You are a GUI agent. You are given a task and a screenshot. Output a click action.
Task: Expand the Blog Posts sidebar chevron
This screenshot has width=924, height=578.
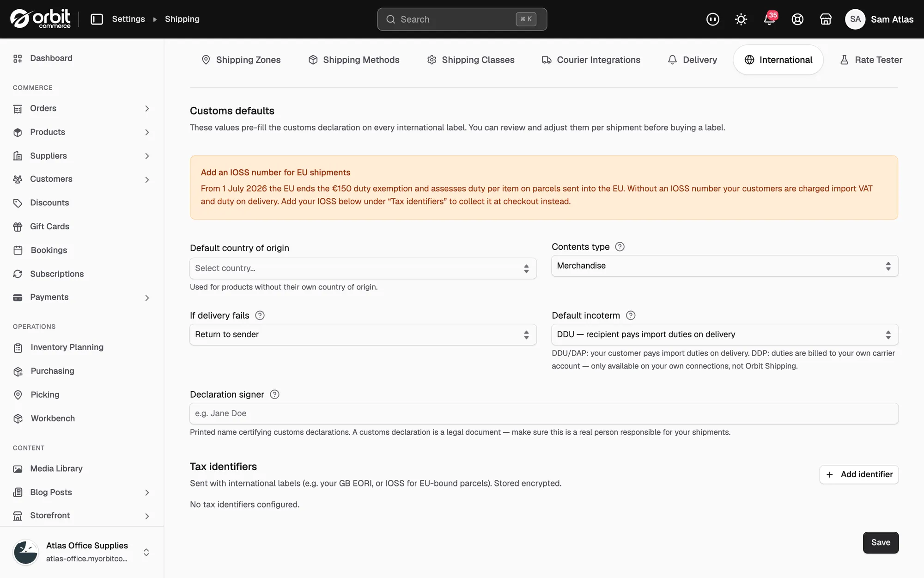tap(147, 492)
